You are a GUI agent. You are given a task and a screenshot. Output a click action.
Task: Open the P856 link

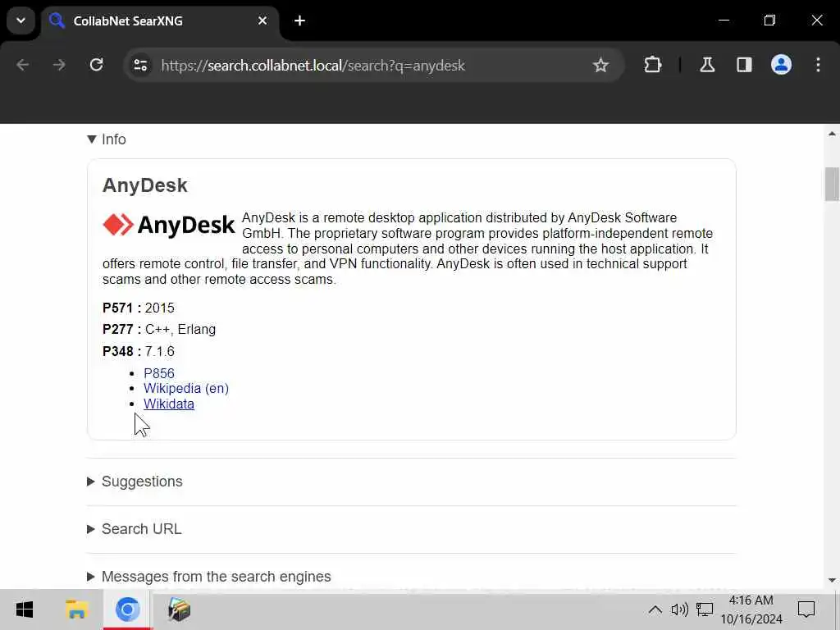[x=159, y=373]
